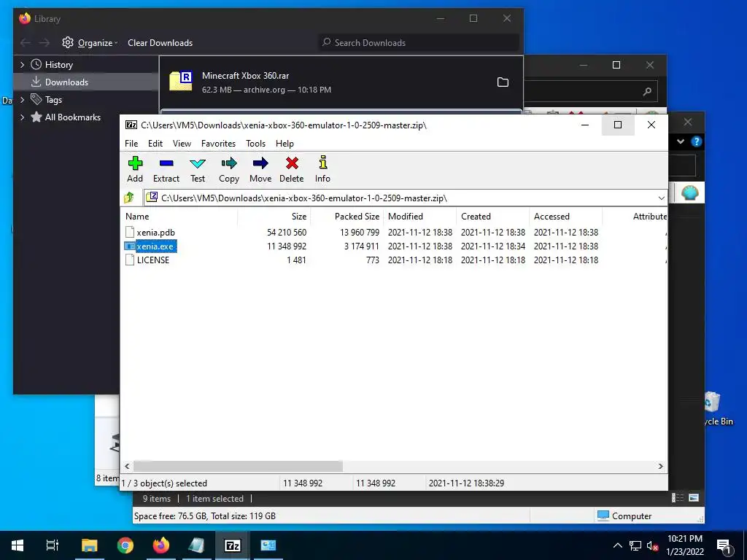Open Task View on the taskbar
Screen dimensions: 747x560
53,545
